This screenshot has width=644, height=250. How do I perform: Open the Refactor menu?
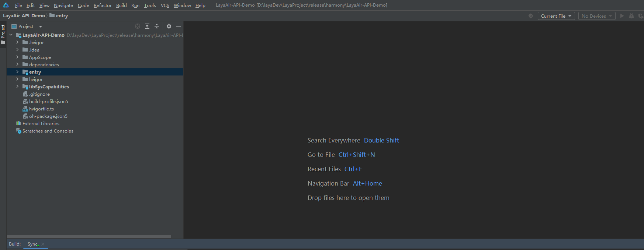(103, 5)
